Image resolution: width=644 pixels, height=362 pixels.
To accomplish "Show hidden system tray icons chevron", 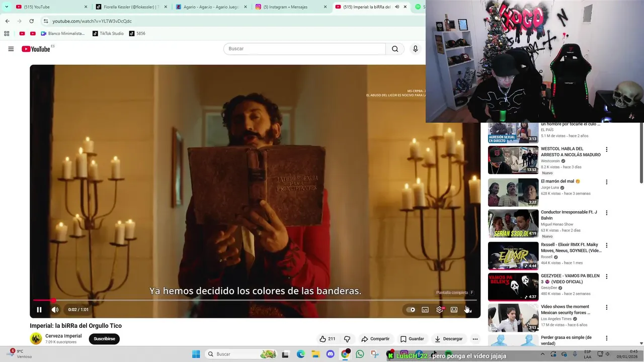I will (542, 354).
